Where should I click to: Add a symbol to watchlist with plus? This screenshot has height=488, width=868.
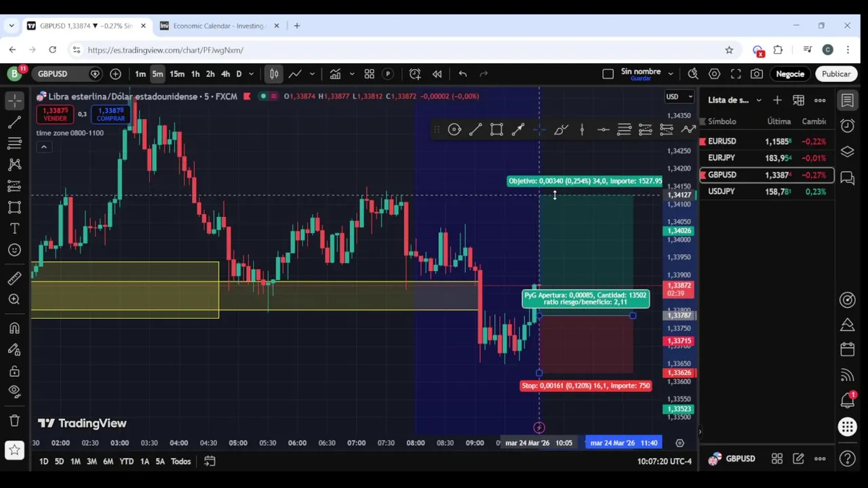tap(777, 100)
